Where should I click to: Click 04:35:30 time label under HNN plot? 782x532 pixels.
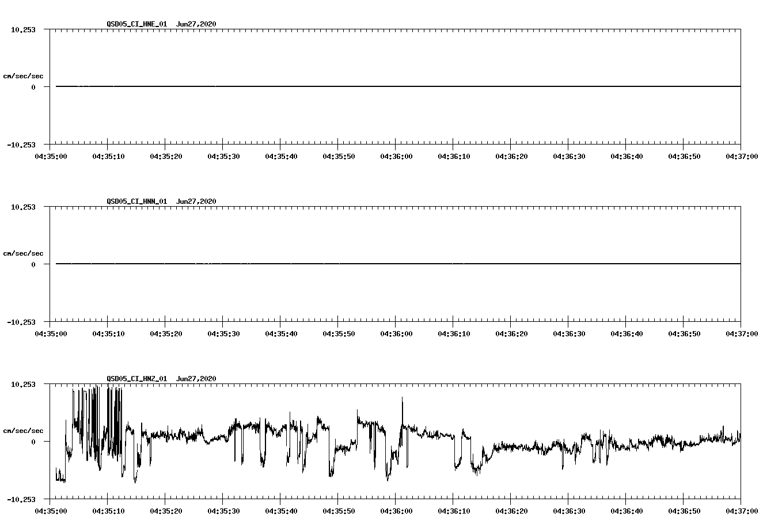point(223,333)
